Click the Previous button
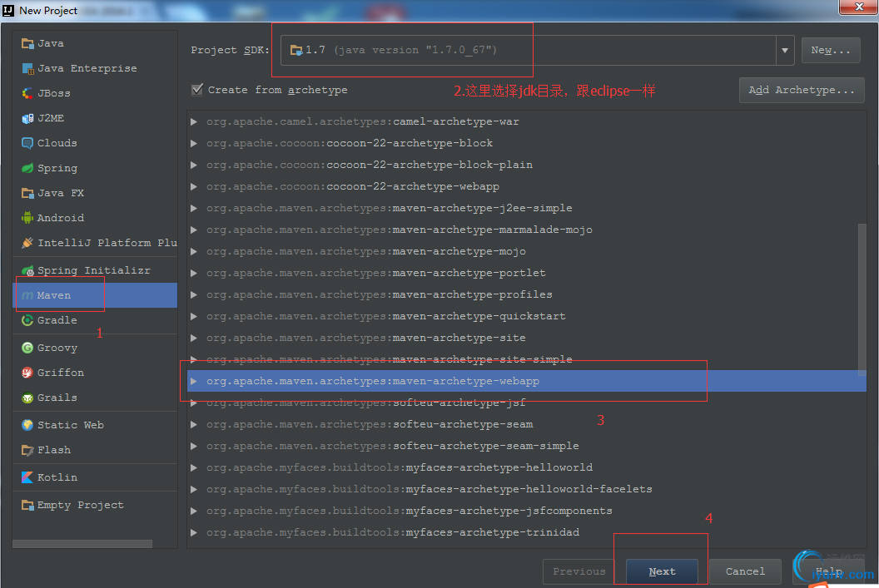This screenshot has width=879, height=588. click(x=579, y=571)
